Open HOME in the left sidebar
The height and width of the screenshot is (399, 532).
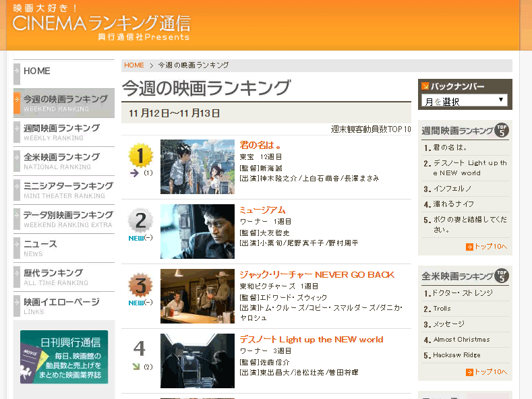click(37, 71)
